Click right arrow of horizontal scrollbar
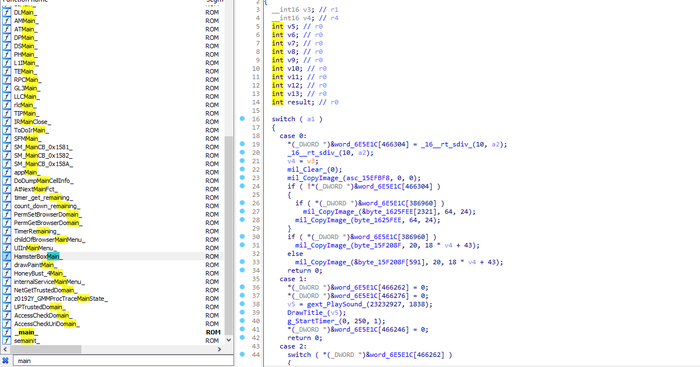 coord(219,349)
